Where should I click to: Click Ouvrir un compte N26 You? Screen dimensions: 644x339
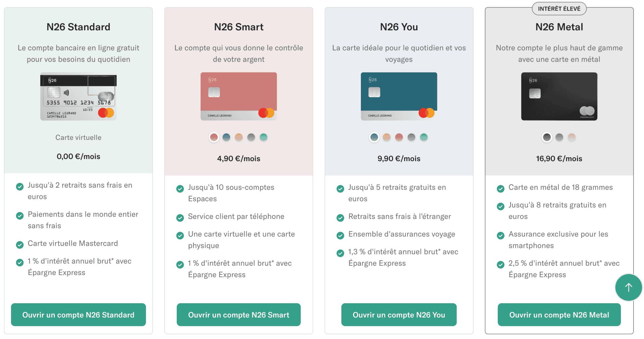(399, 314)
